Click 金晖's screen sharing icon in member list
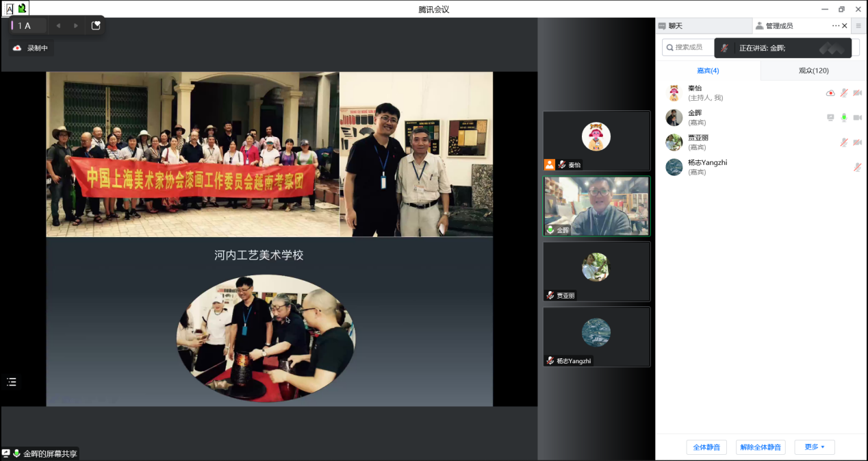Image resolution: width=868 pixels, height=461 pixels. 830,117
